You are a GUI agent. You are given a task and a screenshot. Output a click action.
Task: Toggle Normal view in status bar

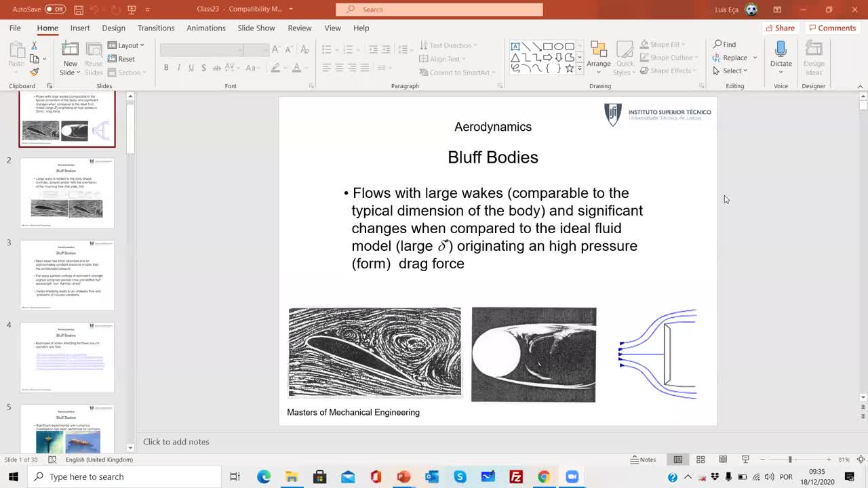pyautogui.click(x=677, y=460)
